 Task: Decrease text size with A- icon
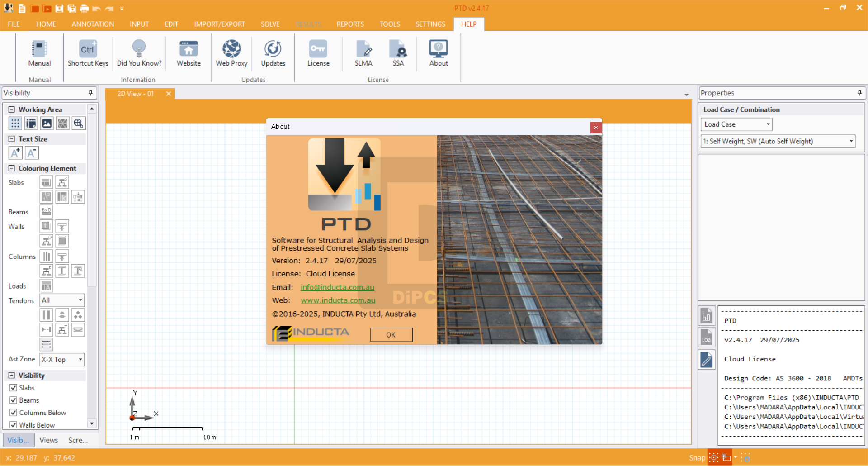pos(32,153)
